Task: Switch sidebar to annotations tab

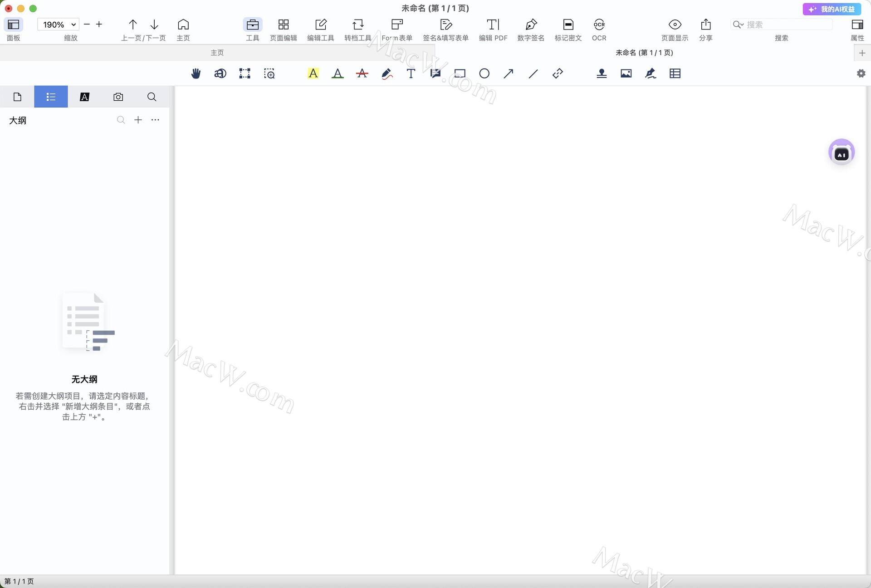Action: tap(84, 97)
